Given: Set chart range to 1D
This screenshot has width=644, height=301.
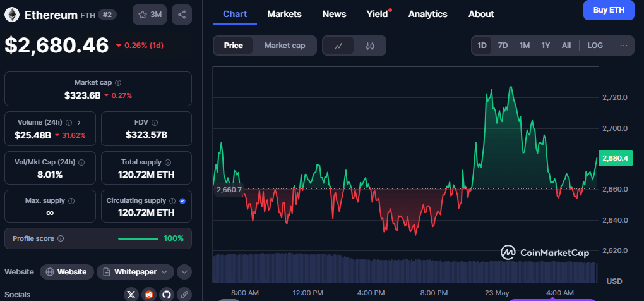Looking at the screenshot, I should 482,46.
